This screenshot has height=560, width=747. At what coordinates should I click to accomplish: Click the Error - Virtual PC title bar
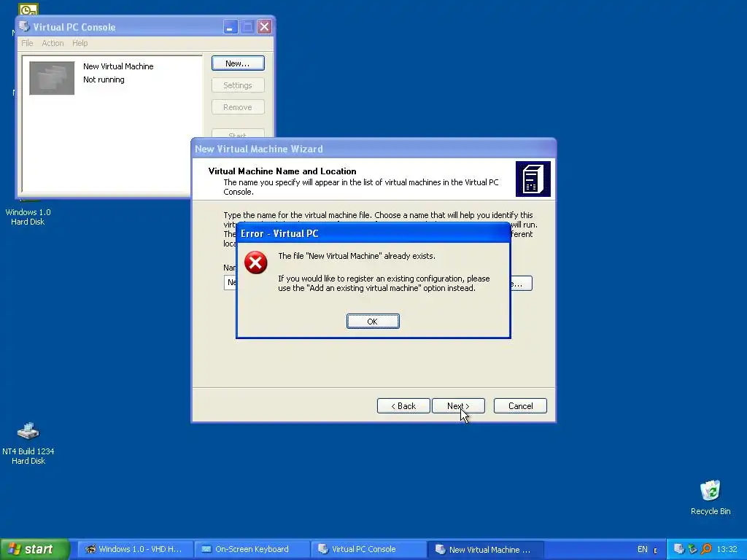(x=373, y=233)
